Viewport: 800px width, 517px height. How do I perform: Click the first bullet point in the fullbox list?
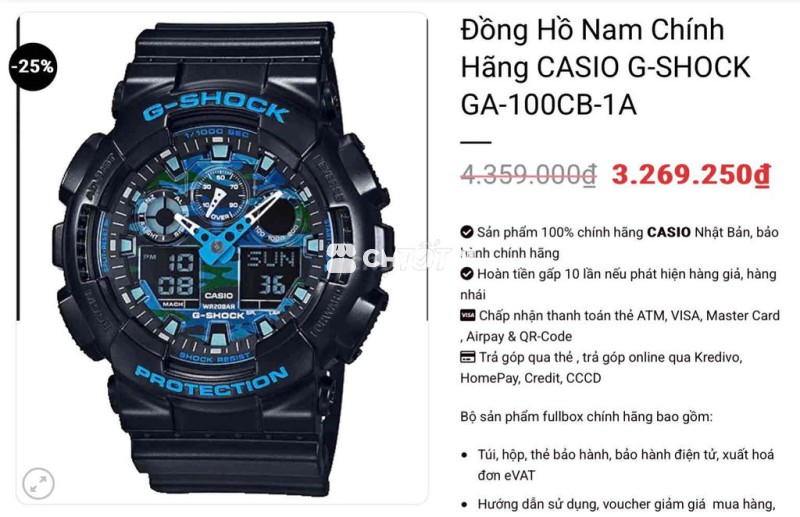click(x=464, y=455)
